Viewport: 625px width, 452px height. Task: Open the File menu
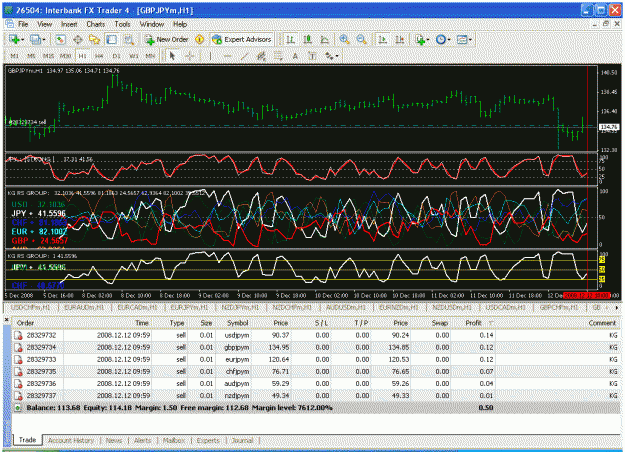pos(23,24)
